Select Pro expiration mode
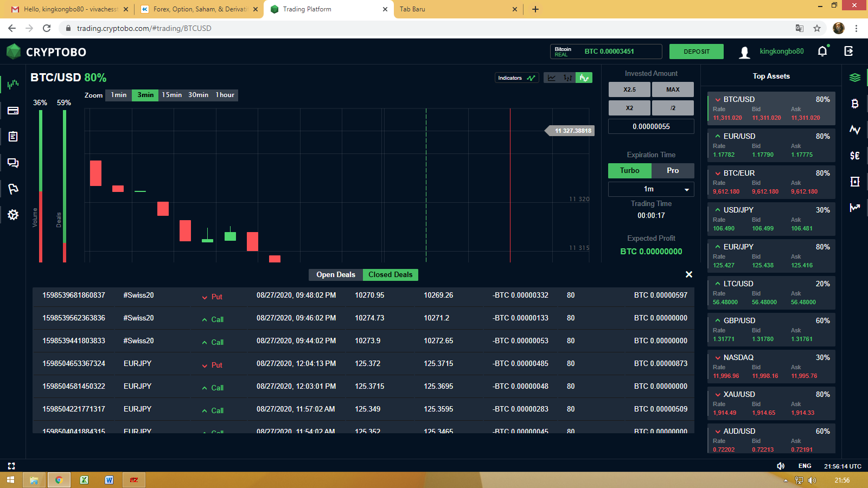The height and width of the screenshot is (488, 868). [x=673, y=170]
